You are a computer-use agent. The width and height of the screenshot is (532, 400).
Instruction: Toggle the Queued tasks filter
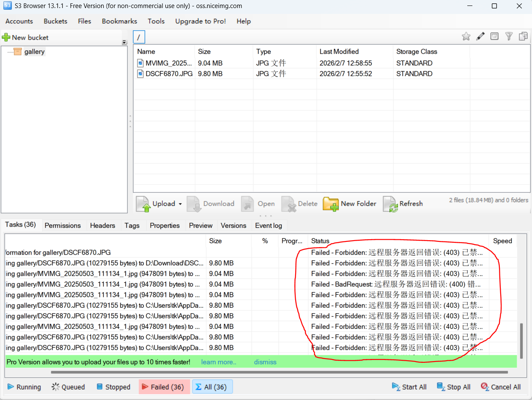(x=68, y=387)
